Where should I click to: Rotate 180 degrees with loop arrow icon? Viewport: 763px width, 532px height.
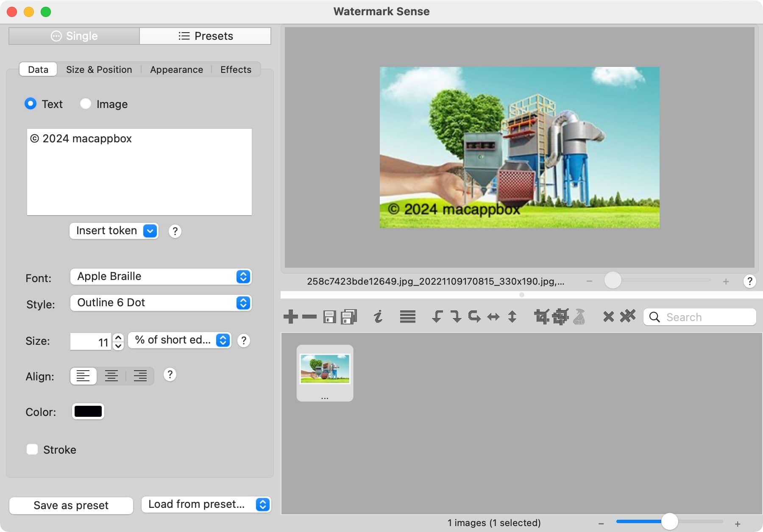pos(474,316)
